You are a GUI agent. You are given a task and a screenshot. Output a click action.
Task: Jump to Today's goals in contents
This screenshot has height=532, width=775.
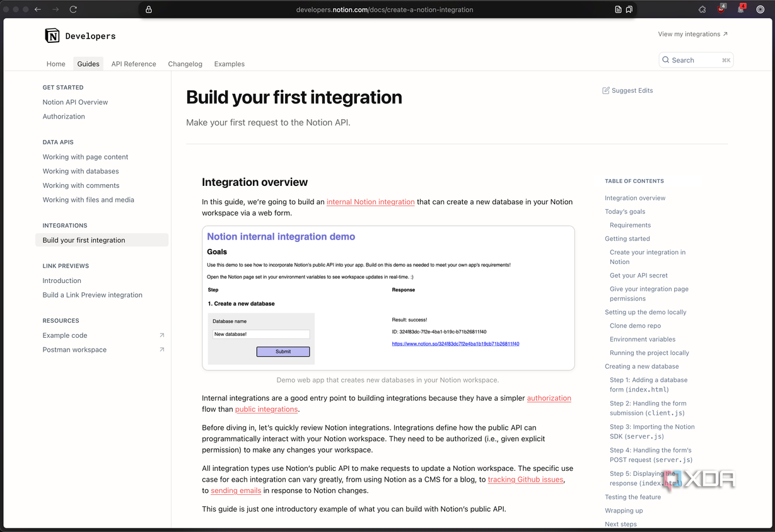[x=625, y=212]
